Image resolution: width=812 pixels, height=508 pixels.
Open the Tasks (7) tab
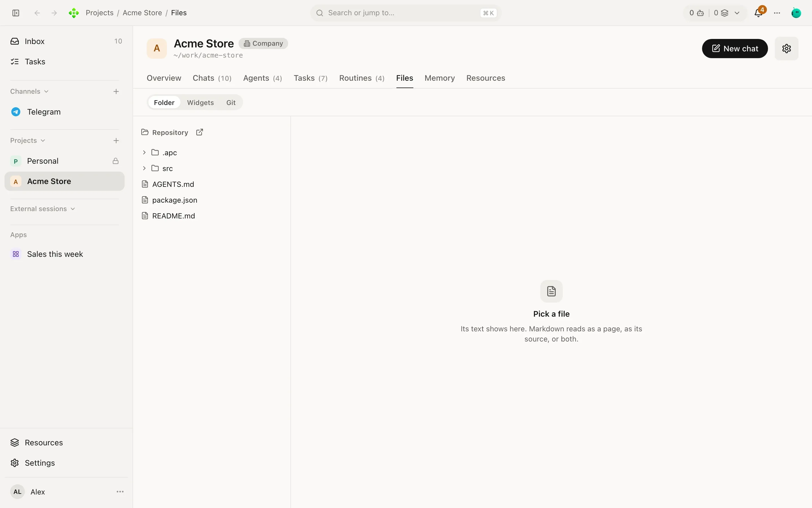pos(310,78)
